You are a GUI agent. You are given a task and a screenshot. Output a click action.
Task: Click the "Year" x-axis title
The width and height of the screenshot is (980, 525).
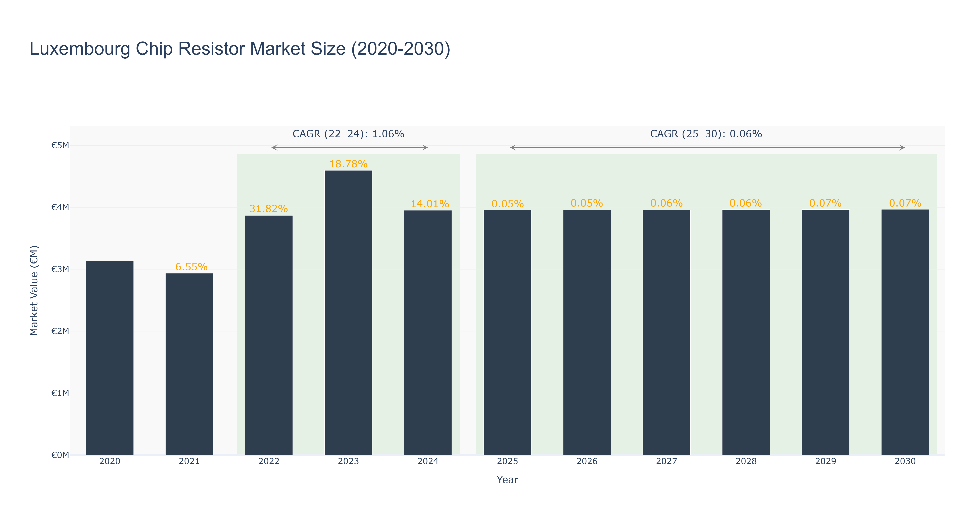[x=507, y=480]
